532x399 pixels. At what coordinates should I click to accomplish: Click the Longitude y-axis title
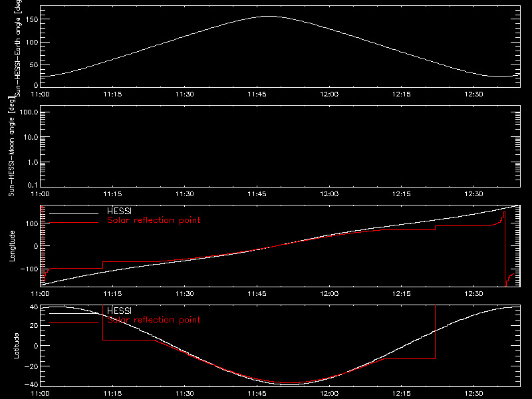tap(12, 246)
